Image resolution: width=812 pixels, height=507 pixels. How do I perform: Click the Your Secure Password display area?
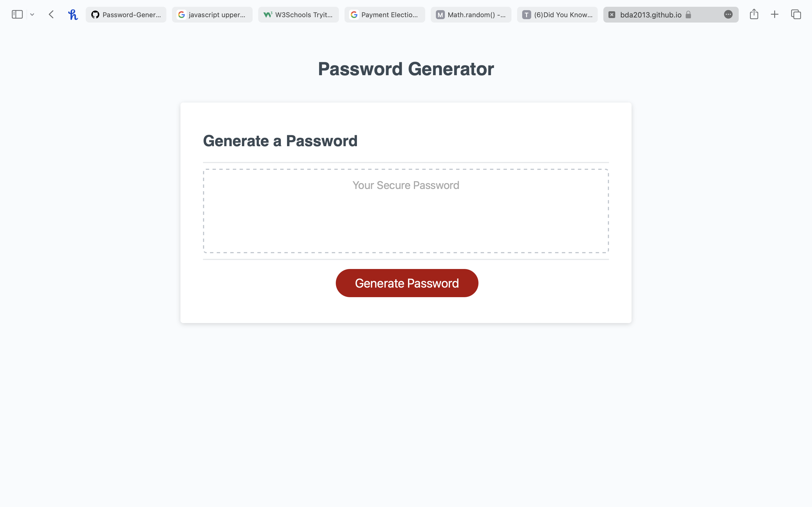coord(406,211)
